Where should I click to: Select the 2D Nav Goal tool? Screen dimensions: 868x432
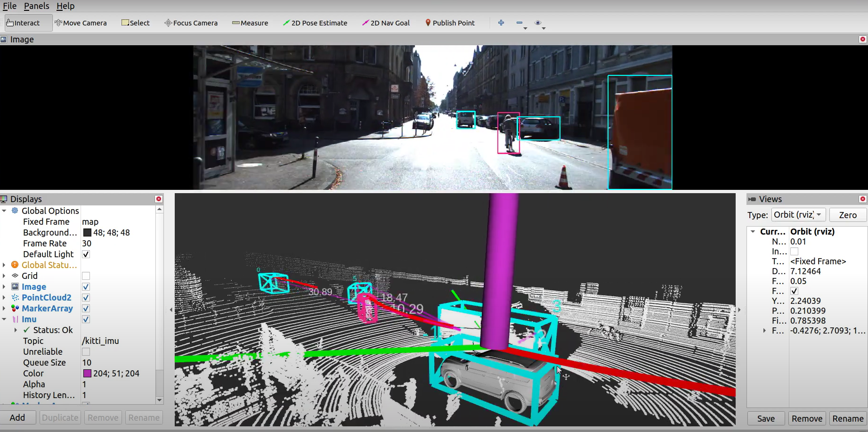(386, 23)
